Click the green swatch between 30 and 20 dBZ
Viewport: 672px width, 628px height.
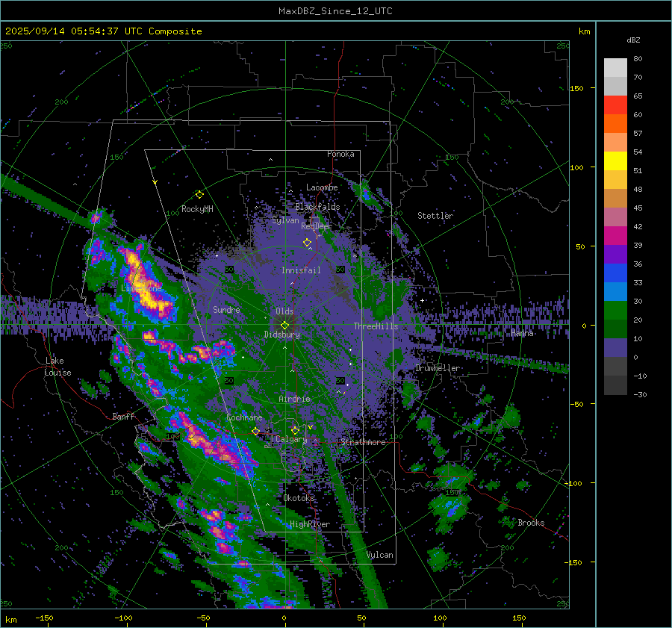[x=615, y=311]
